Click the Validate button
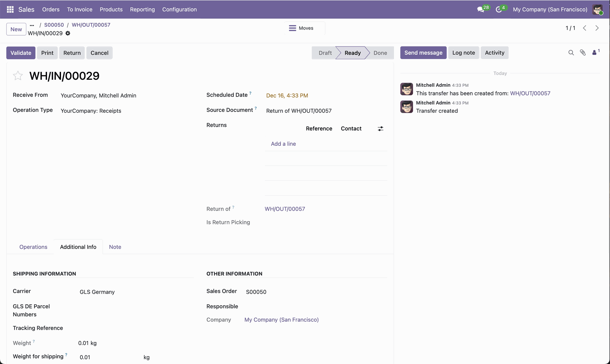 click(21, 53)
